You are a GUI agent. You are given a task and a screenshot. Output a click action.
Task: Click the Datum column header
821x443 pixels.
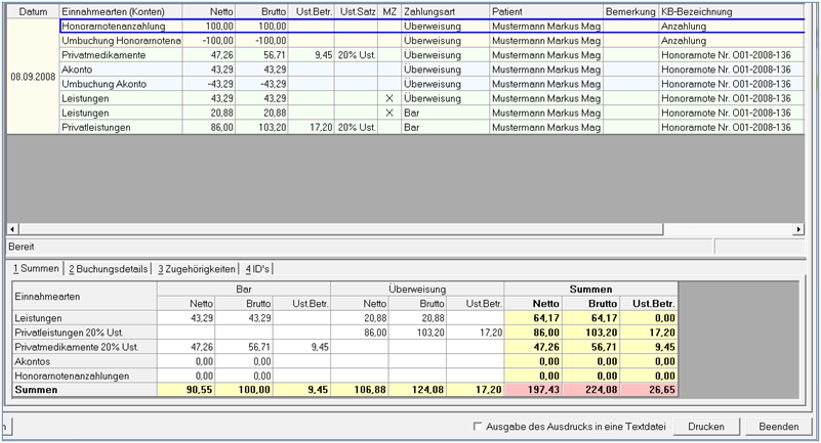pos(33,12)
